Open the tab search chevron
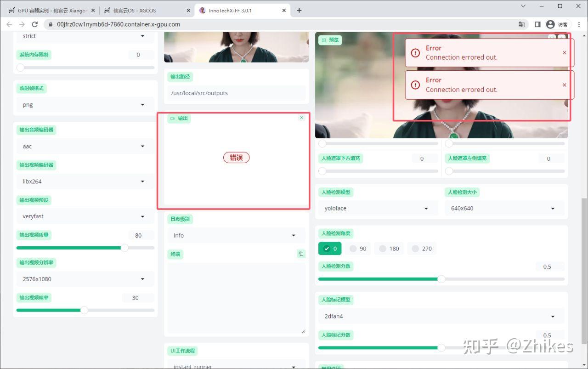 (523, 6)
